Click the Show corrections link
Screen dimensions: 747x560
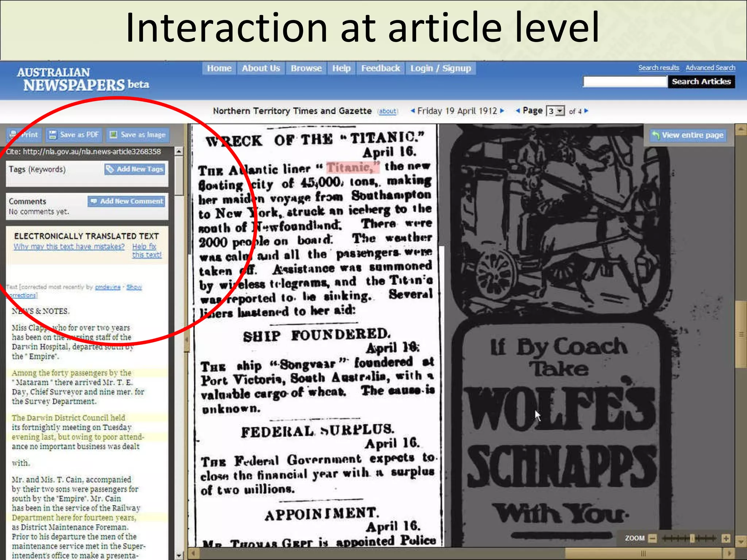[134, 287]
